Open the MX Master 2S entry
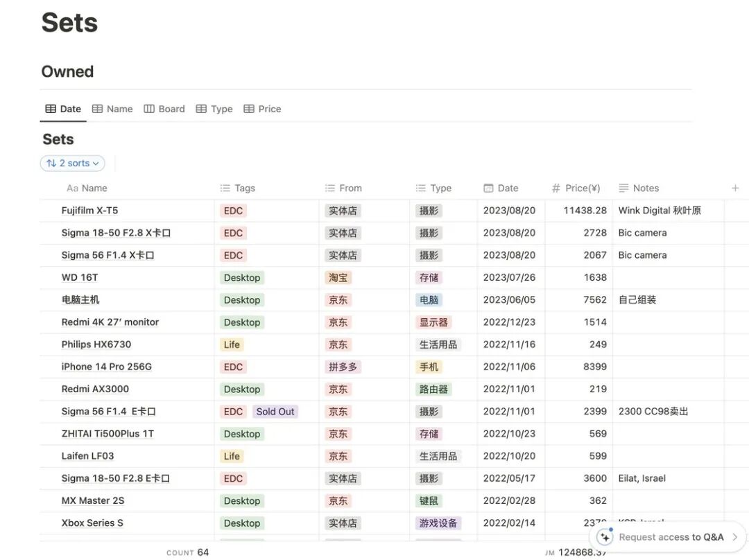Image resolution: width=749 pixels, height=560 pixels. (x=93, y=501)
